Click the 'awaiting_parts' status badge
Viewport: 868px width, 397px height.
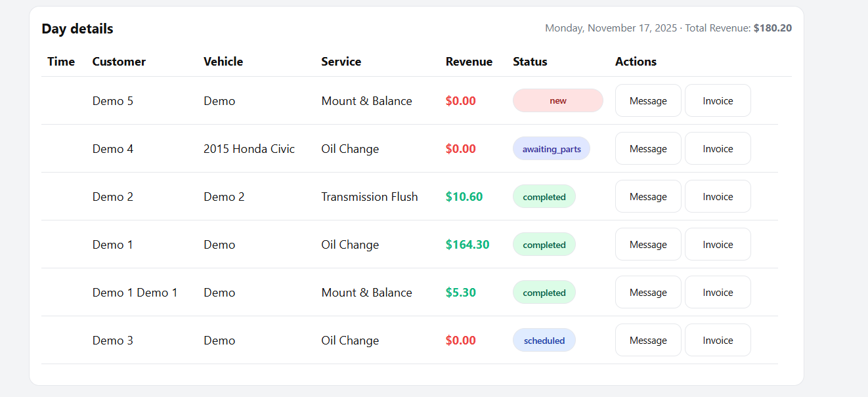(551, 148)
